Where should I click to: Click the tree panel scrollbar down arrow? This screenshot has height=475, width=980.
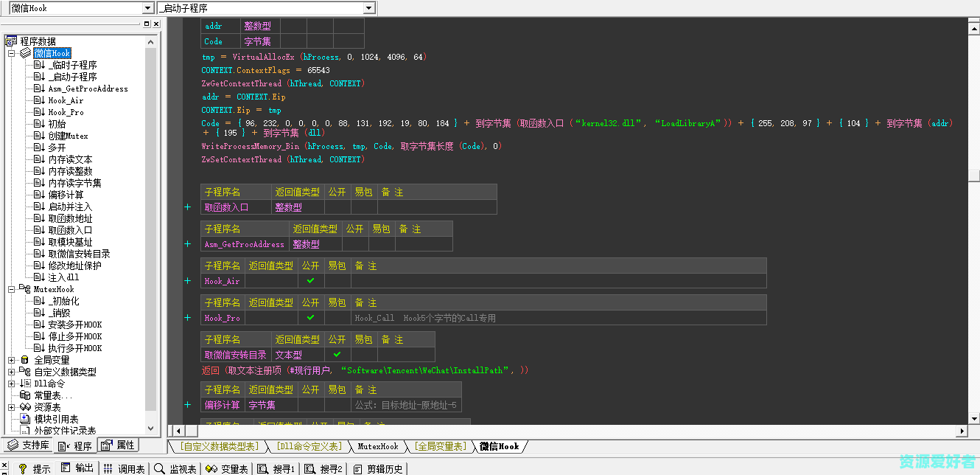pyautogui.click(x=151, y=429)
